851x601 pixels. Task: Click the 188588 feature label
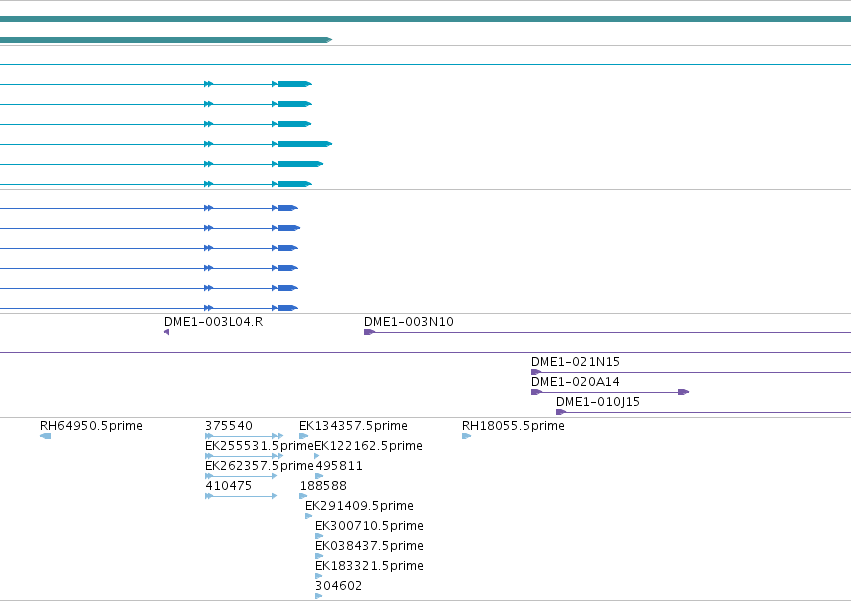[x=323, y=486]
